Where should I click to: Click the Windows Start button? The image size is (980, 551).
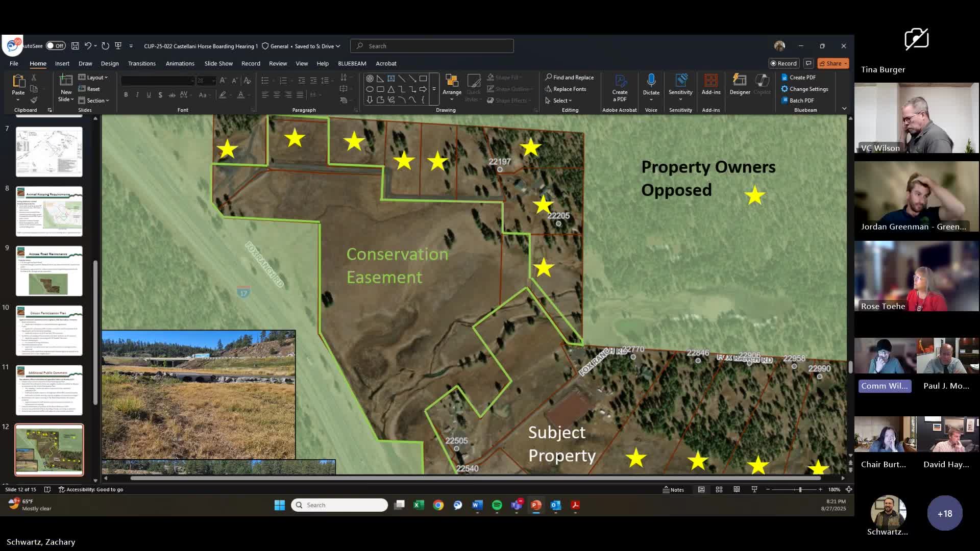pos(280,505)
